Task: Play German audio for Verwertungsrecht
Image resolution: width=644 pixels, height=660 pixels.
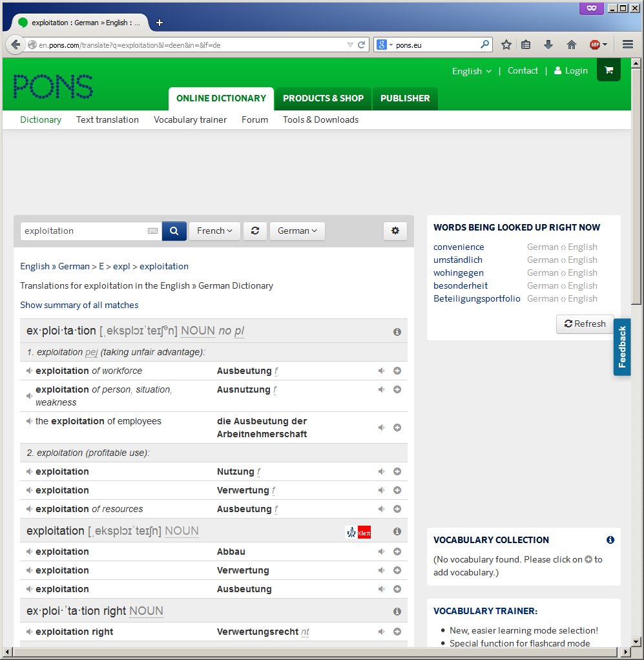Action: click(x=381, y=632)
